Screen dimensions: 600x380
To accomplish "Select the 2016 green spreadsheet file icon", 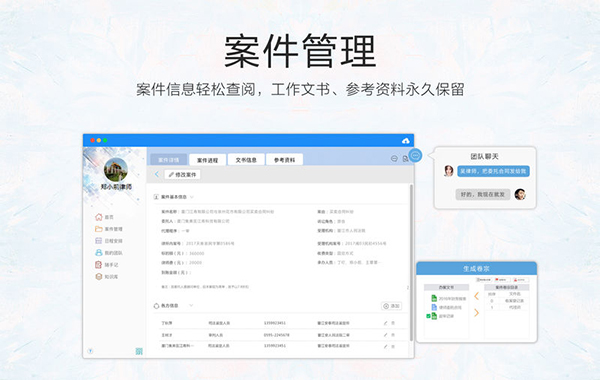I will (434, 298).
